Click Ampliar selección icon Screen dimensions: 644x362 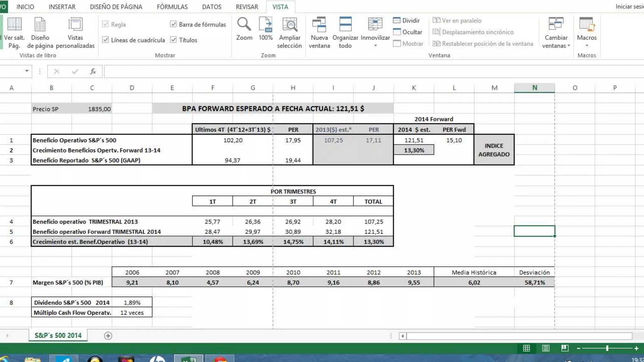(289, 25)
